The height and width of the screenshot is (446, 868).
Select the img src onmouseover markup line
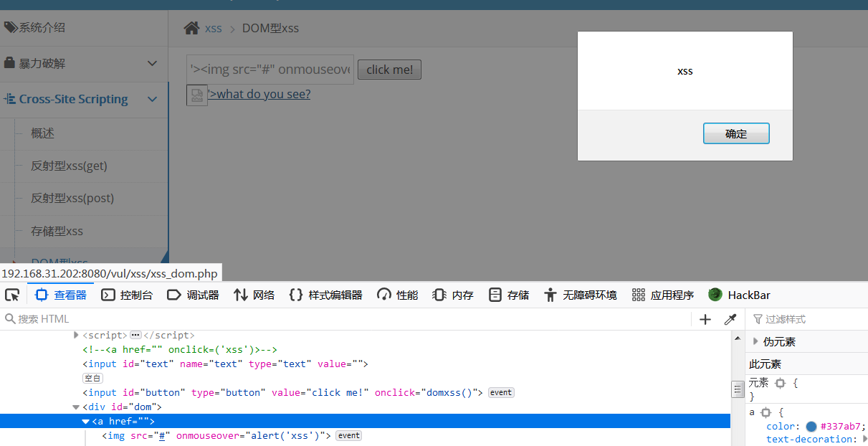pyautogui.click(x=216, y=435)
